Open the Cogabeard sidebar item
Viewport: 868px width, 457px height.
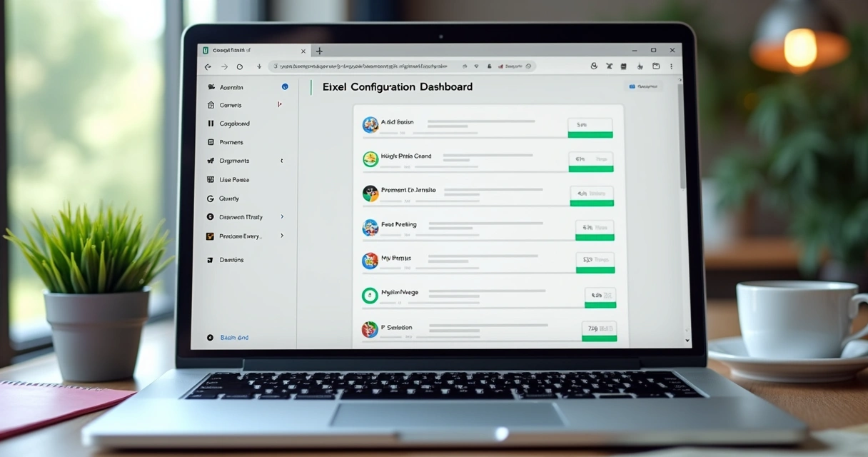[x=234, y=124]
